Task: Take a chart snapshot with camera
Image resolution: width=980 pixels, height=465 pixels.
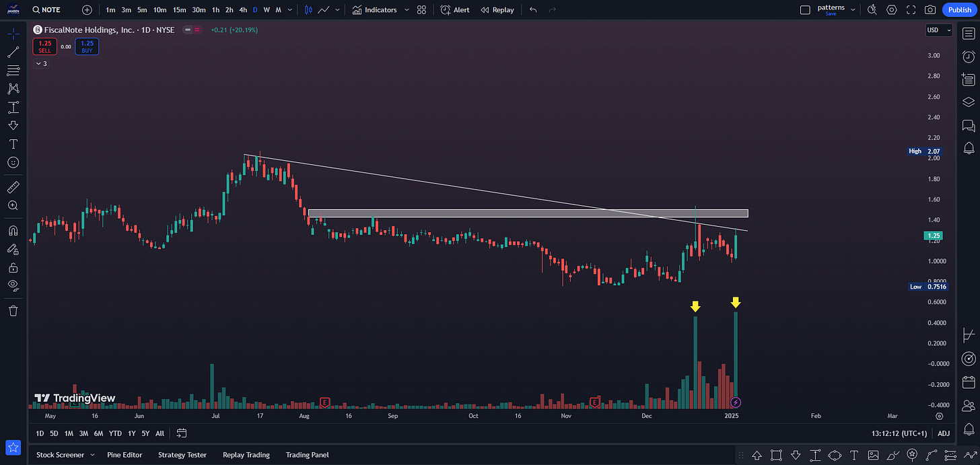Action: click(x=930, y=10)
